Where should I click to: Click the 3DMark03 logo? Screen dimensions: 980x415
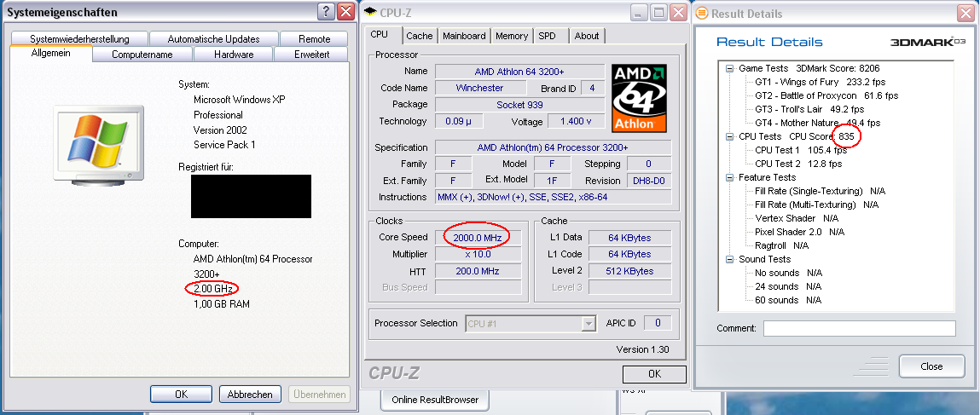(927, 42)
